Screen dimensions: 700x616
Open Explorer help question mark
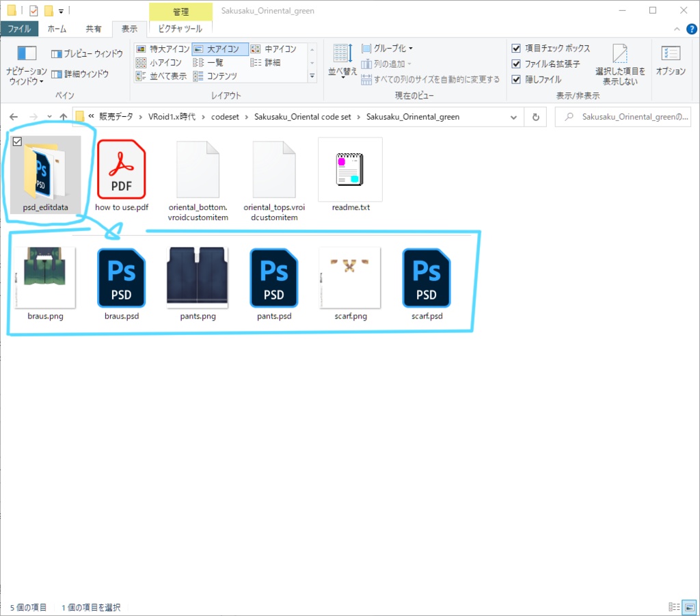point(691,29)
